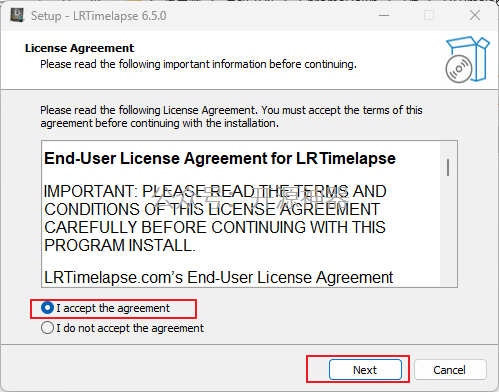Click the license text scrollbar thumb

click(448, 167)
